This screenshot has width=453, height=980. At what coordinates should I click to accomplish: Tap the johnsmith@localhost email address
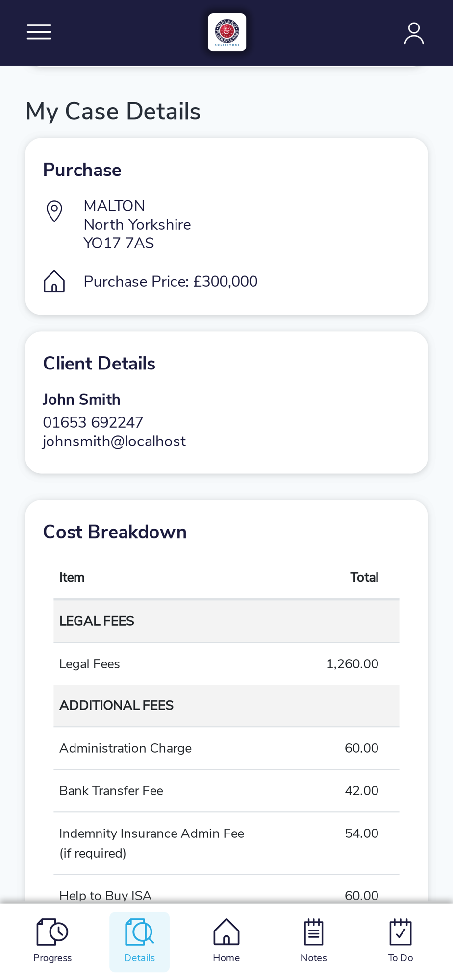pos(114,441)
